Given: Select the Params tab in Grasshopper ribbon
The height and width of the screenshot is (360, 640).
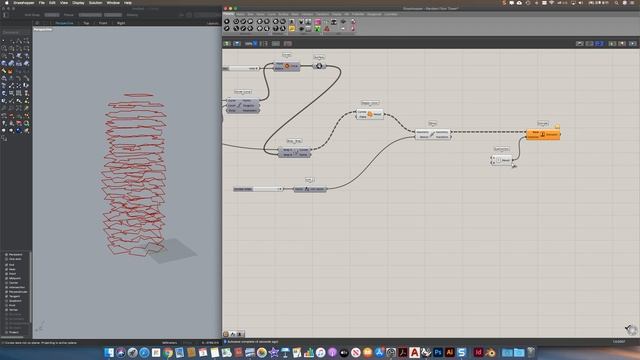Looking at the screenshot, I should [x=229, y=14].
